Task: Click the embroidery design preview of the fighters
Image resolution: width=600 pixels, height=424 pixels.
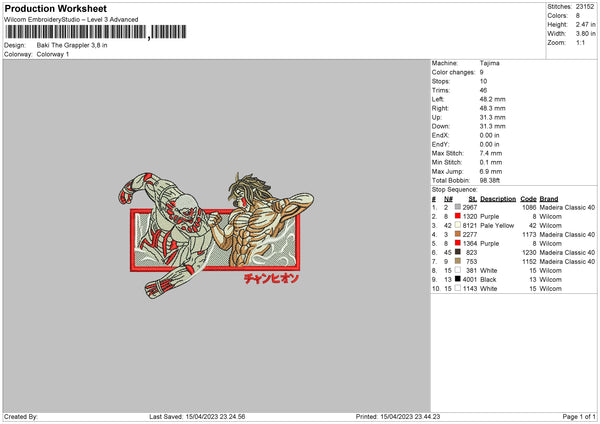Action: click(x=216, y=235)
